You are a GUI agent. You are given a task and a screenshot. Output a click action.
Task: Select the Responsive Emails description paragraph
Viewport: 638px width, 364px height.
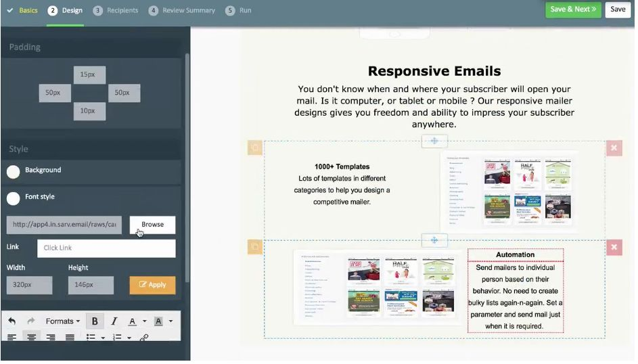(x=434, y=106)
